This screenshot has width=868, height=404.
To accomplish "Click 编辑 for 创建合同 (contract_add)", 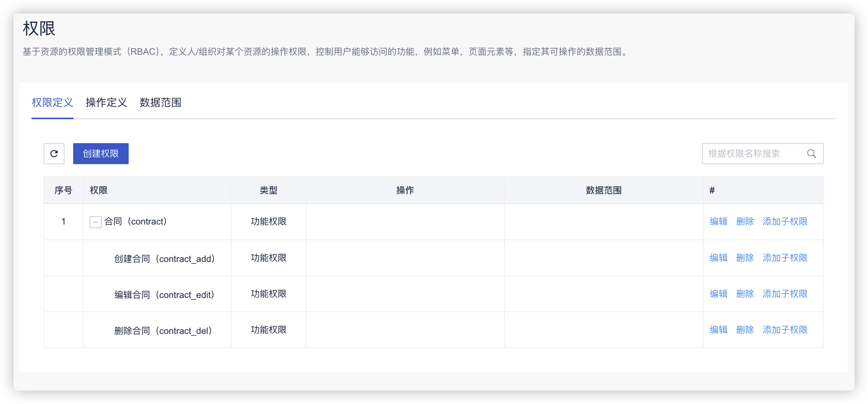I will (718, 258).
